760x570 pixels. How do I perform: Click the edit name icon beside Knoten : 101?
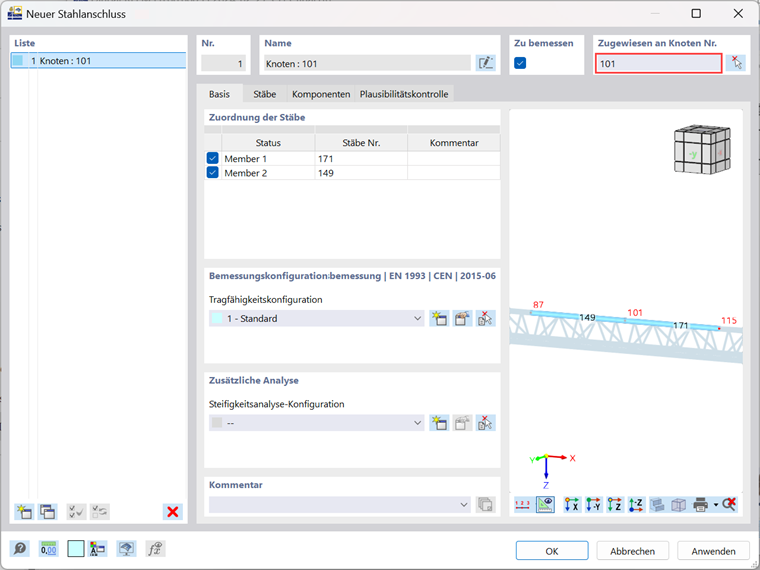coord(485,63)
